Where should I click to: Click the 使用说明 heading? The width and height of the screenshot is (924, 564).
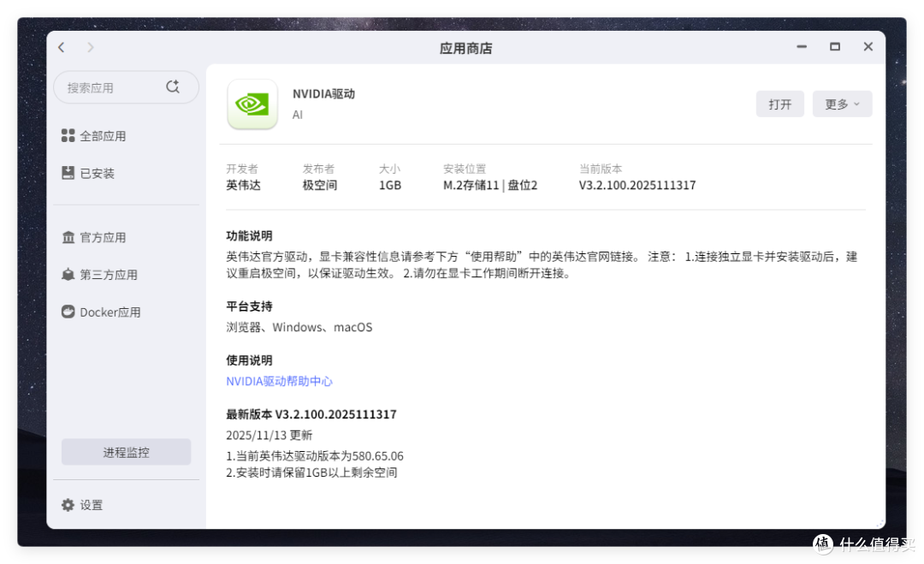[249, 360]
